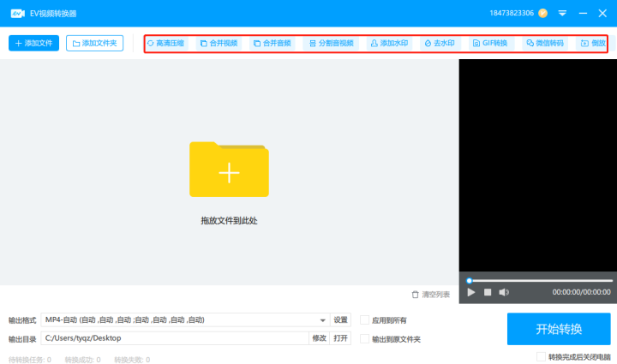The width and height of the screenshot is (617, 364).
Task: Open the 添加水印 add watermark tool
Action: click(x=389, y=43)
